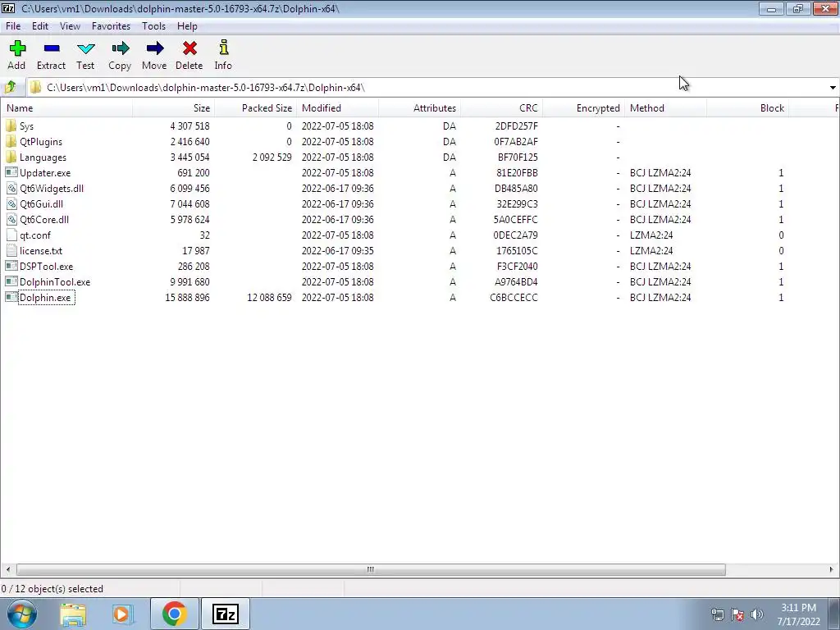Select the Dolphin.exe file icon
The height and width of the screenshot is (630, 840).
(x=11, y=297)
